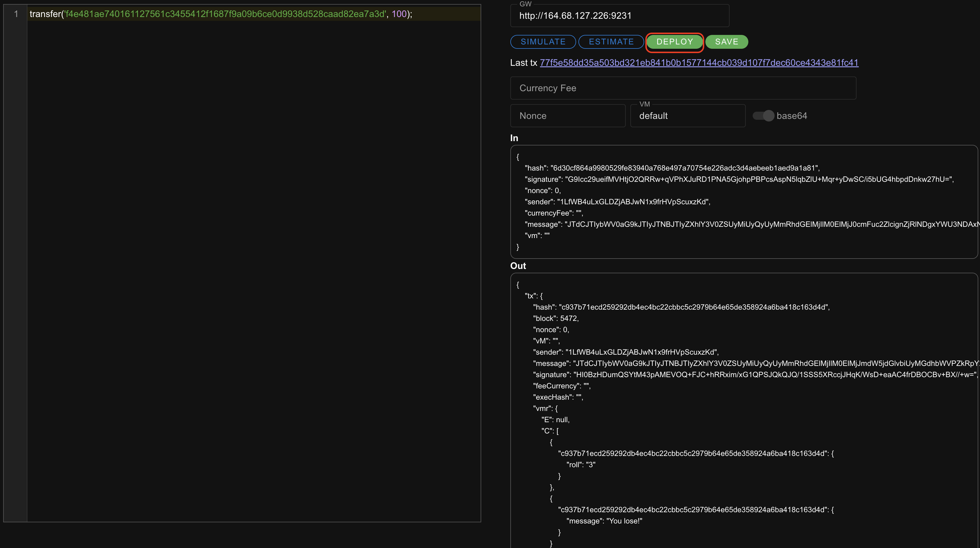The image size is (980, 548).
Task: Click the "roll": "3" value in Out
Action: [x=580, y=465]
